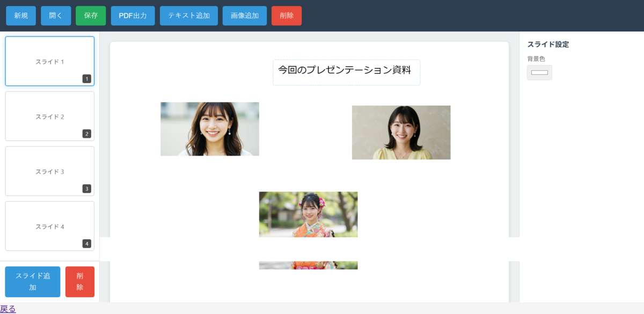644x314 pixels.
Task: Add a new slide with スライド追加
Action: pyautogui.click(x=33, y=282)
